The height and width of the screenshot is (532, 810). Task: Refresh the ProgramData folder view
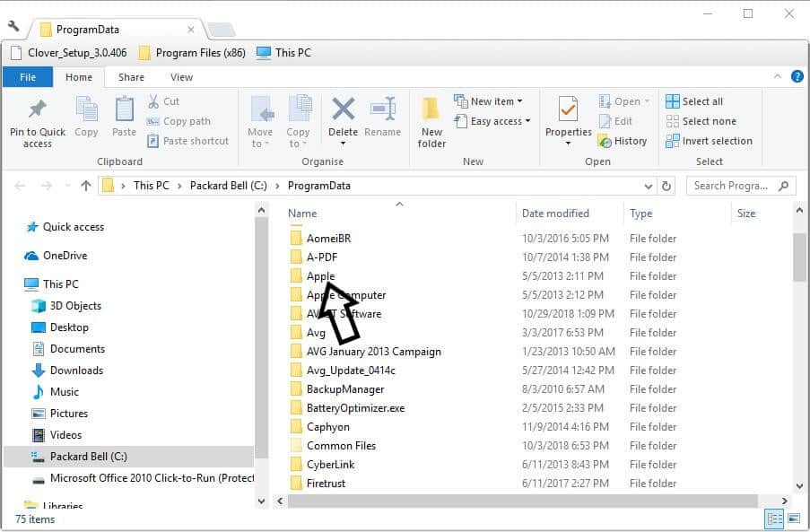click(x=666, y=186)
